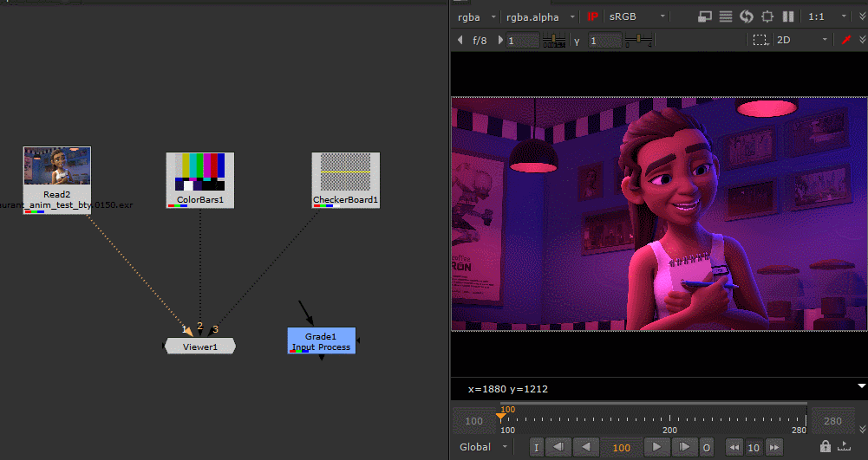Click the play backward button
The image size is (868, 460).
tap(585, 447)
